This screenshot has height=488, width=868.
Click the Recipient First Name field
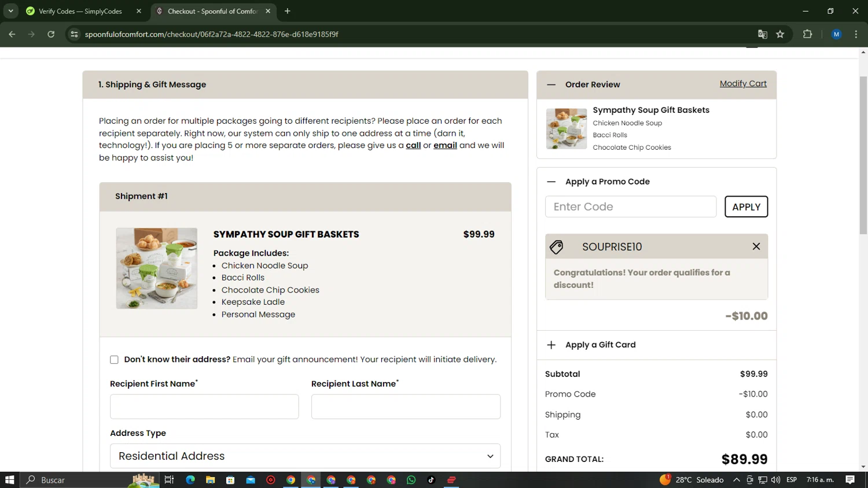(204, 406)
